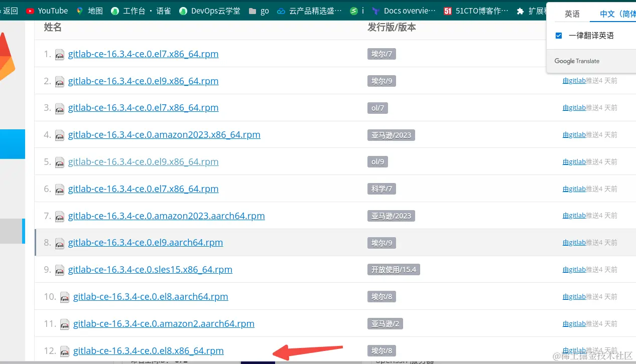Click the Google Translate logo in popup
Viewport: 636px width, 364px height.
(577, 61)
